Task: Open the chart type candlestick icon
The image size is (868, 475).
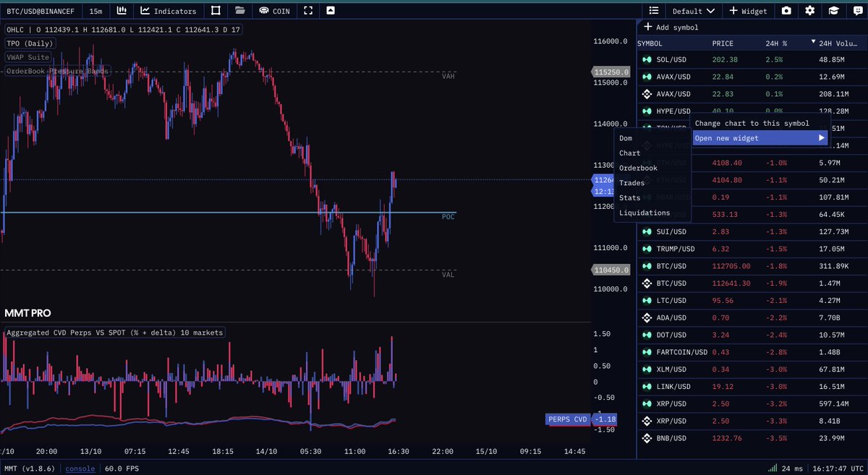Action: coord(122,11)
